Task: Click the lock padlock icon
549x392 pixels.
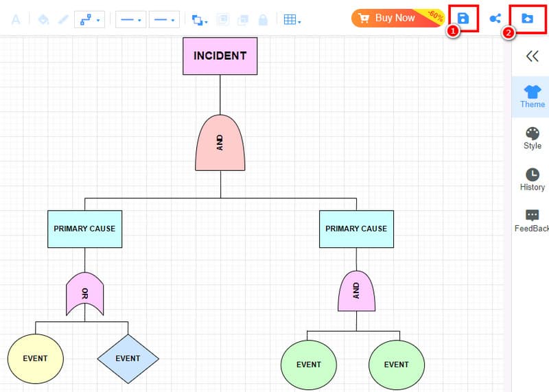Action: pos(263,20)
